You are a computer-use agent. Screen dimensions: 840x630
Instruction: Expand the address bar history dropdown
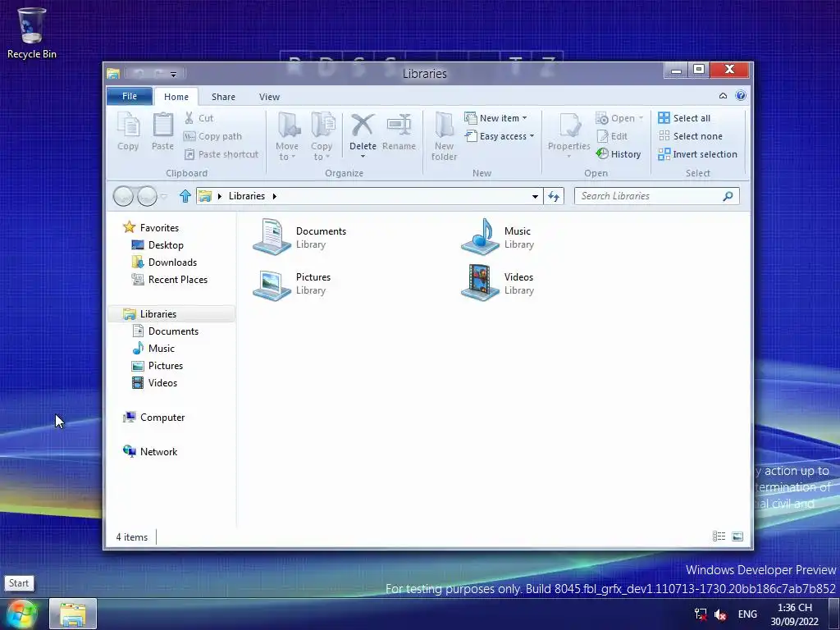point(535,197)
